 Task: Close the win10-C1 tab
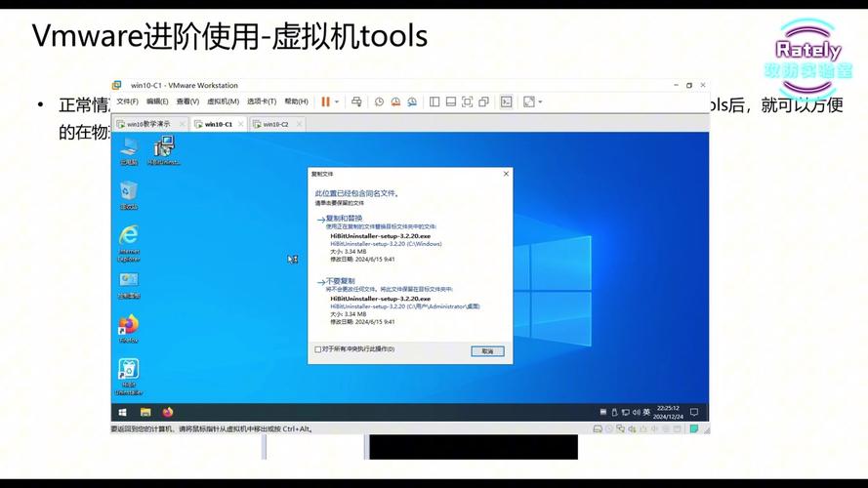(x=241, y=125)
